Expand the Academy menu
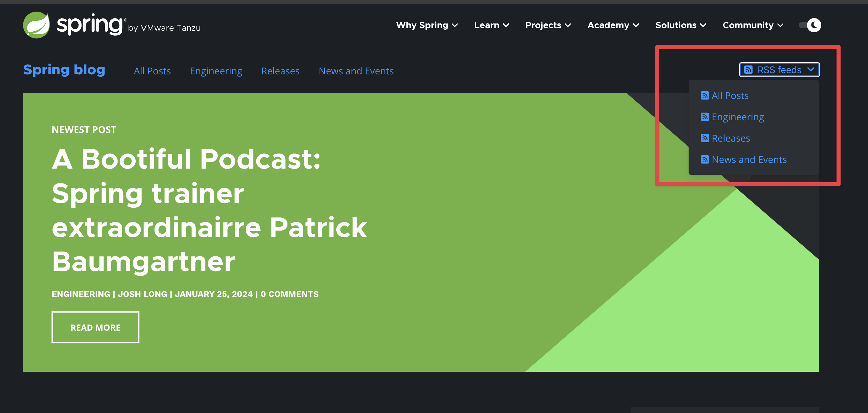The height and width of the screenshot is (413, 868). coord(613,25)
